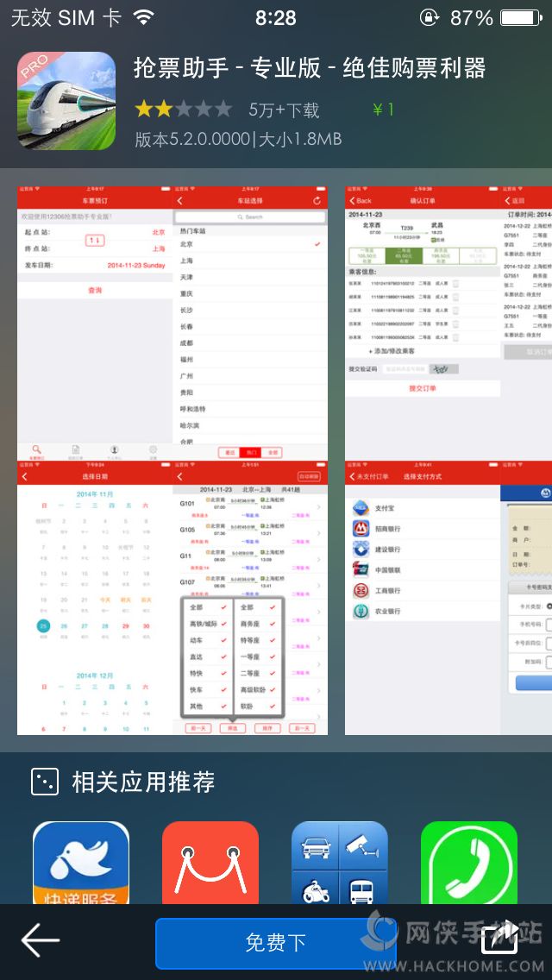Image resolution: width=552 pixels, height=980 pixels.
Task: Go back with the left arrow icon
Action: [40, 941]
